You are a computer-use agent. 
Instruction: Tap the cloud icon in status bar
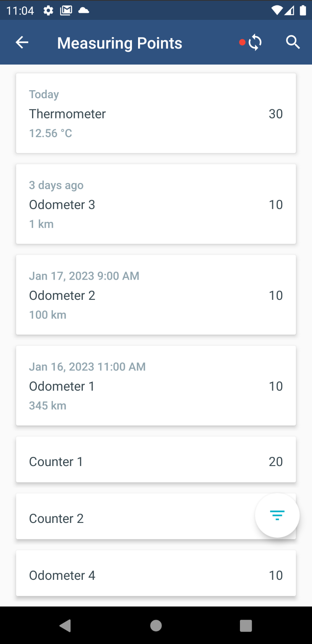(84, 10)
